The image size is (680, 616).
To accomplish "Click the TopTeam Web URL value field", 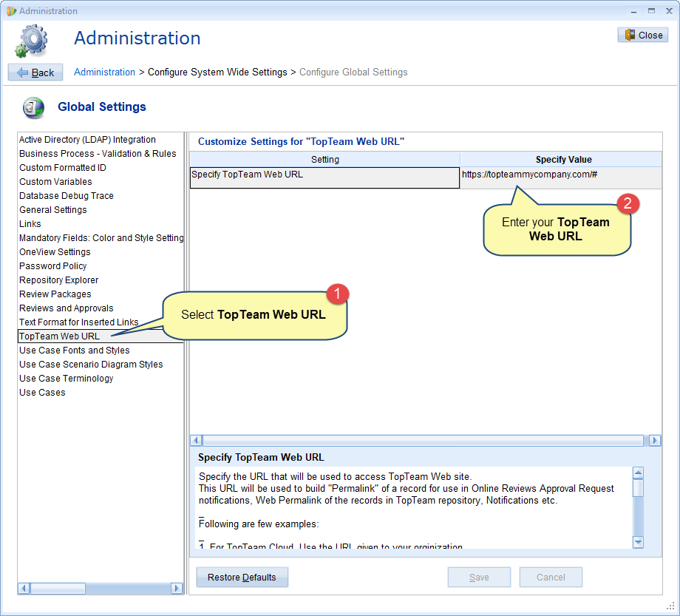I will pyautogui.click(x=561, y=178).
